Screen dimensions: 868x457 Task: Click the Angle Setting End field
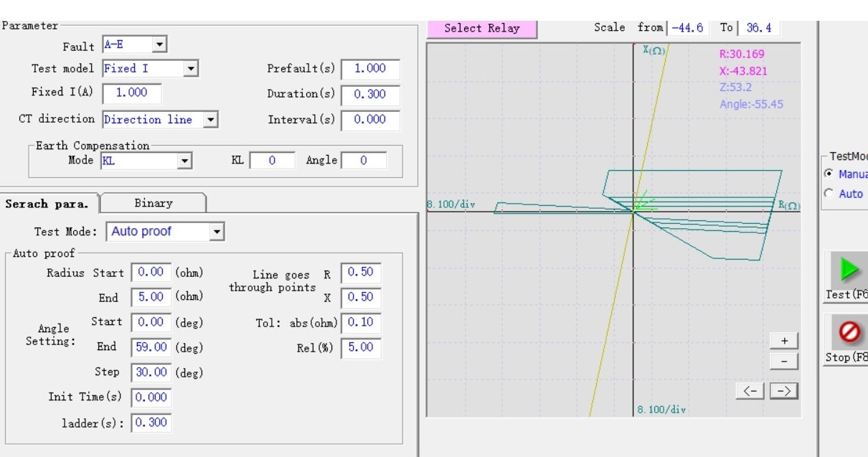pos(151,347)
